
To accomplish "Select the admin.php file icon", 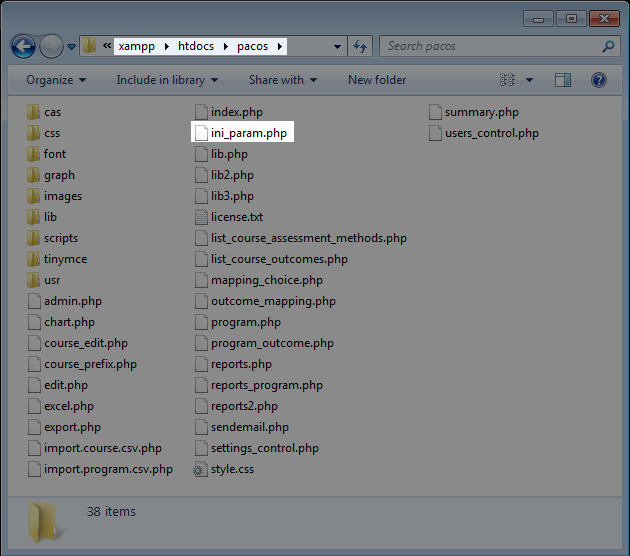I will tap(34, 301).
